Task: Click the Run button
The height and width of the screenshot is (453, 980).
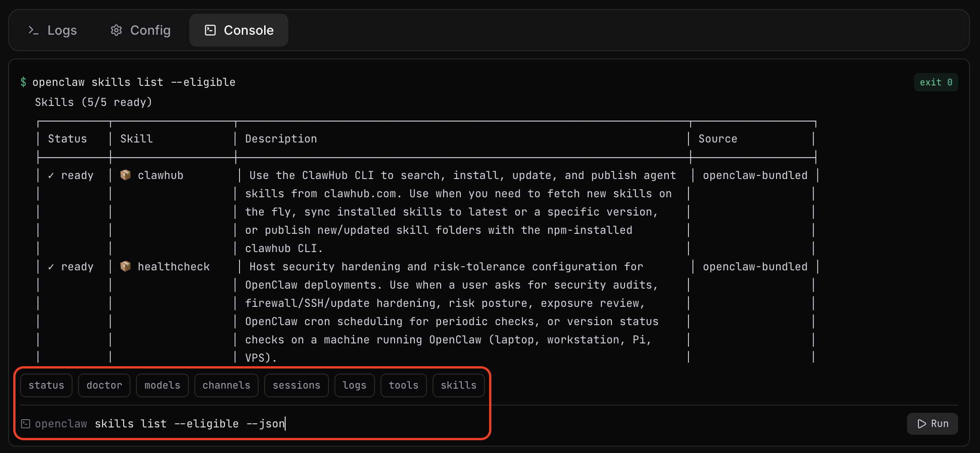Action: point(932,424)
